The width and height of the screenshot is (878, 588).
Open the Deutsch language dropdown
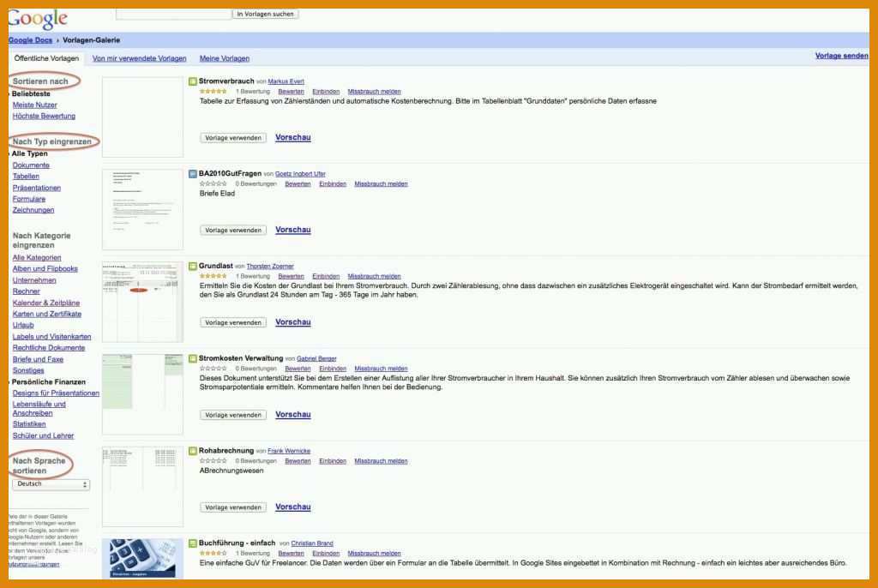coord(51,484)
